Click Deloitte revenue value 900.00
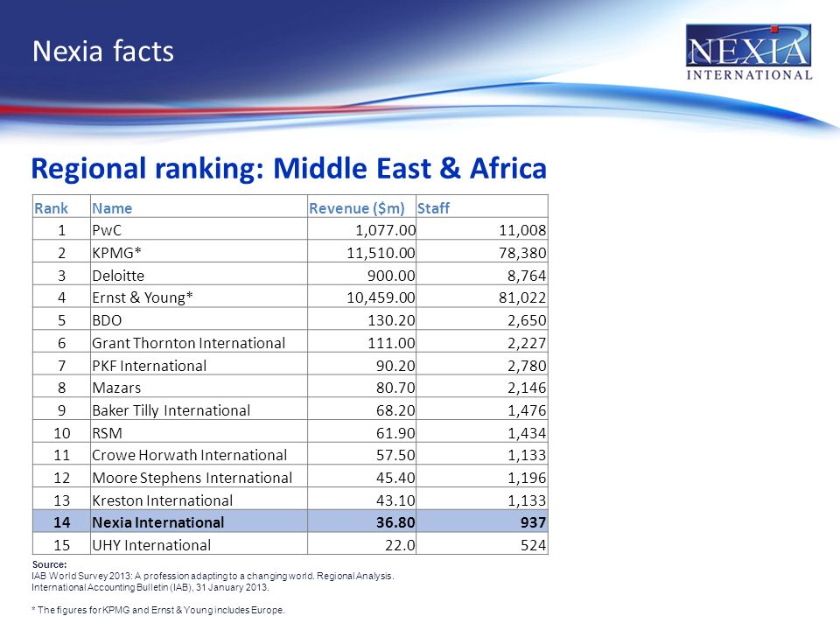Screen dimensions: 840x630 391,275
